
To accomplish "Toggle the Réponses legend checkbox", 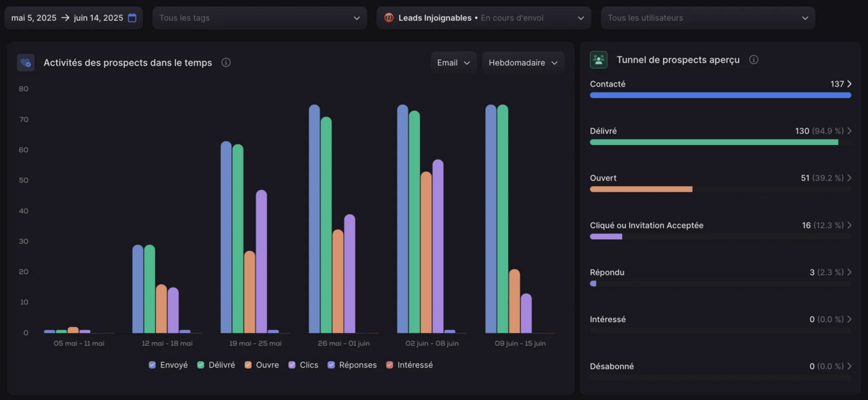I will click(x=331, y=365).
